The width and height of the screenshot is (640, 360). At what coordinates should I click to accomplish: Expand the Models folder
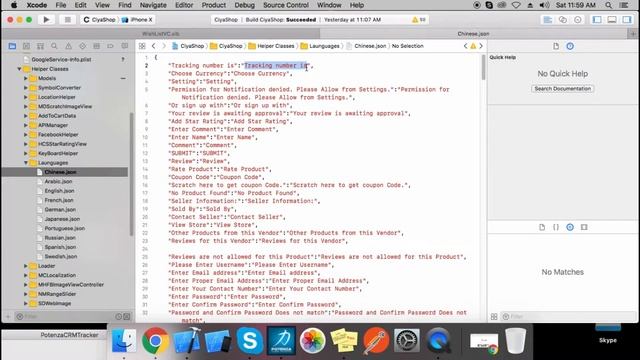point(26,78)
